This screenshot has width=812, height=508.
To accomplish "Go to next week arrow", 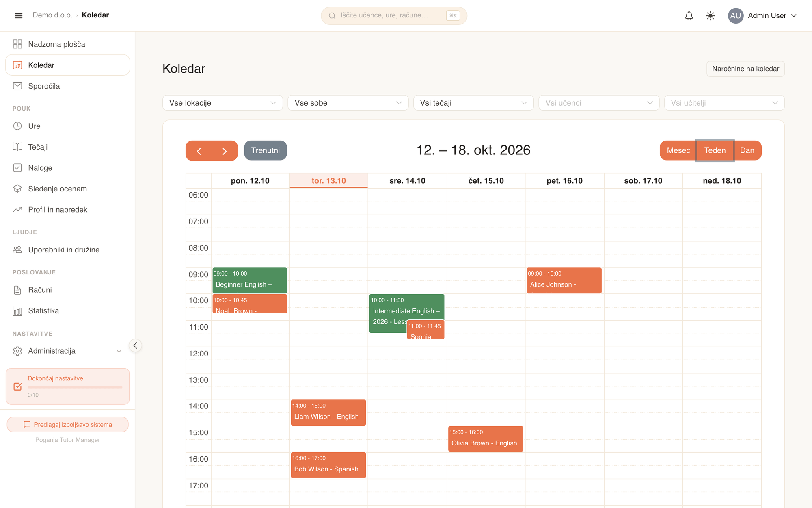I will [225, 151].
